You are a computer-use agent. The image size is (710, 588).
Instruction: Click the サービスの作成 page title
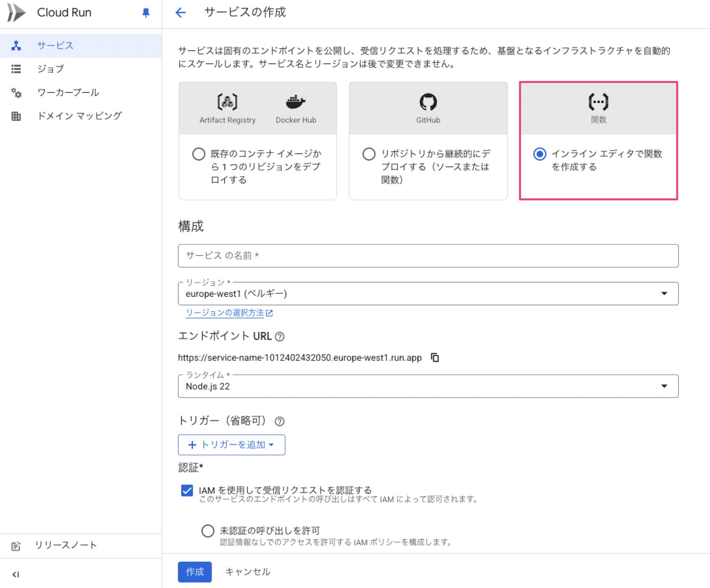(245, 12)
